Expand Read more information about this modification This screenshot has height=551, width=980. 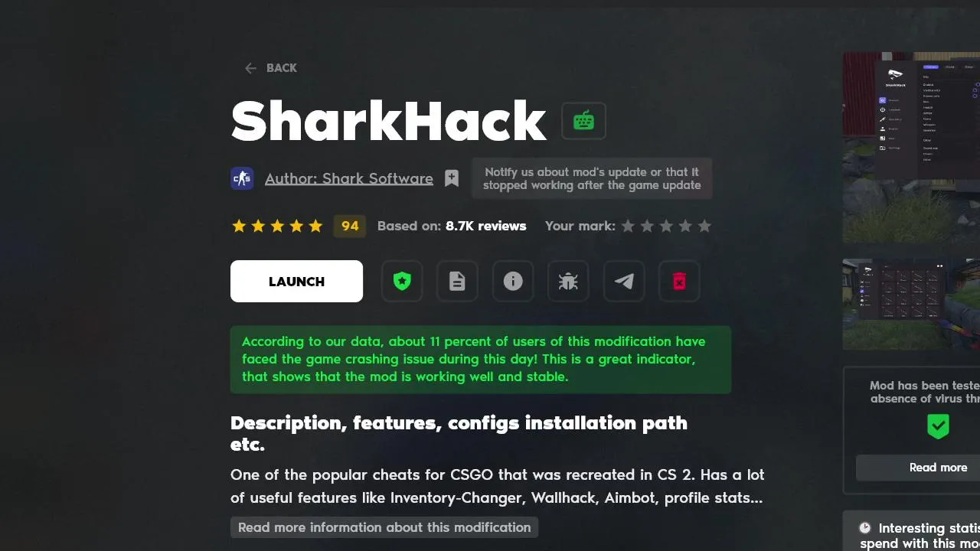tap(384, 527)
